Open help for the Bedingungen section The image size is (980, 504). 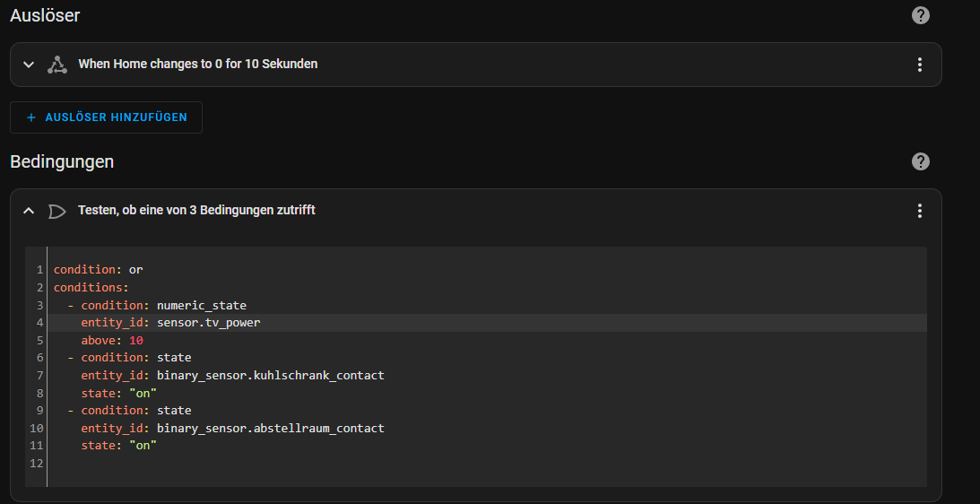tap(920, 162)
